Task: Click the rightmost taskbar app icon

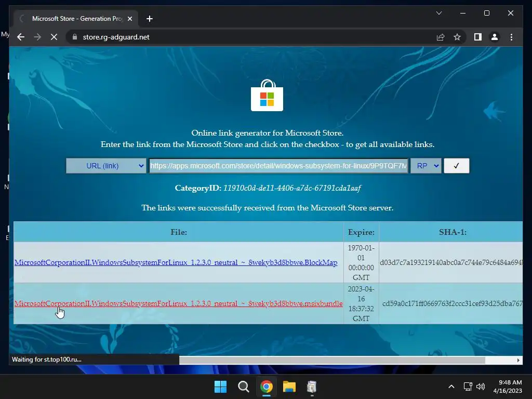Action: click(312, 387)
